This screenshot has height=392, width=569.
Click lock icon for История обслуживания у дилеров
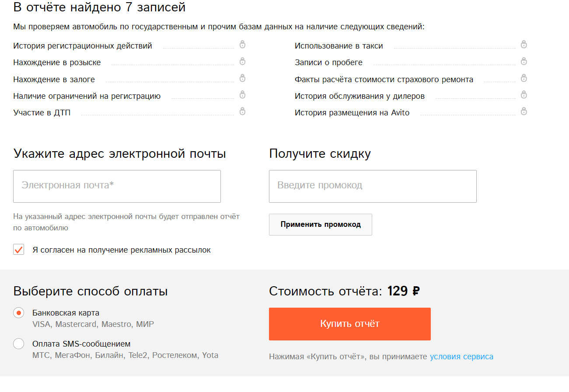(x=524, y=95)
